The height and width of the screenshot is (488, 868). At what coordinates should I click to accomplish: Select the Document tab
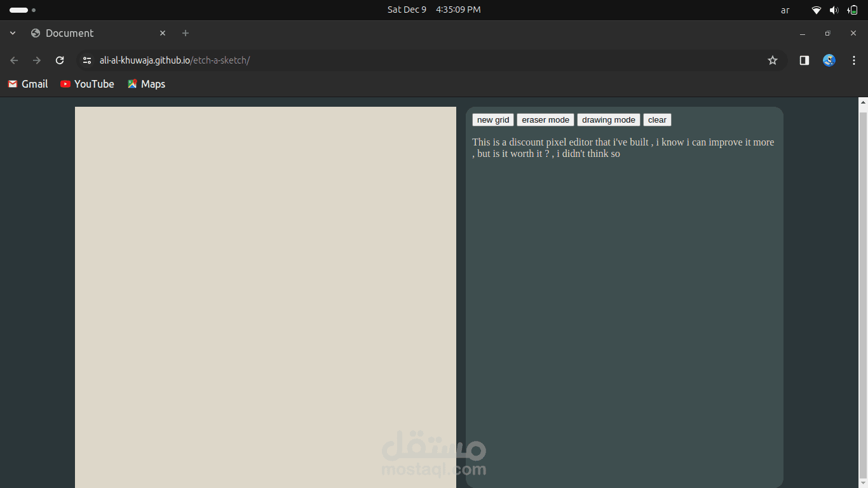98,33
